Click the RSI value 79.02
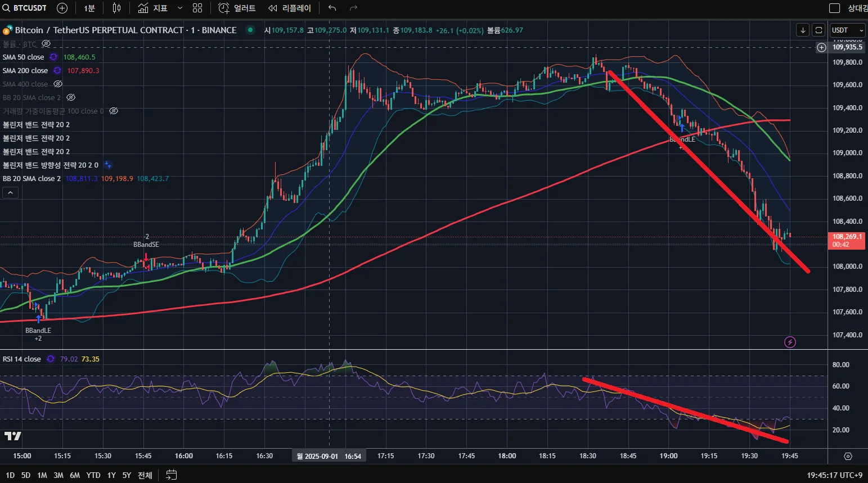 (69, 359)
